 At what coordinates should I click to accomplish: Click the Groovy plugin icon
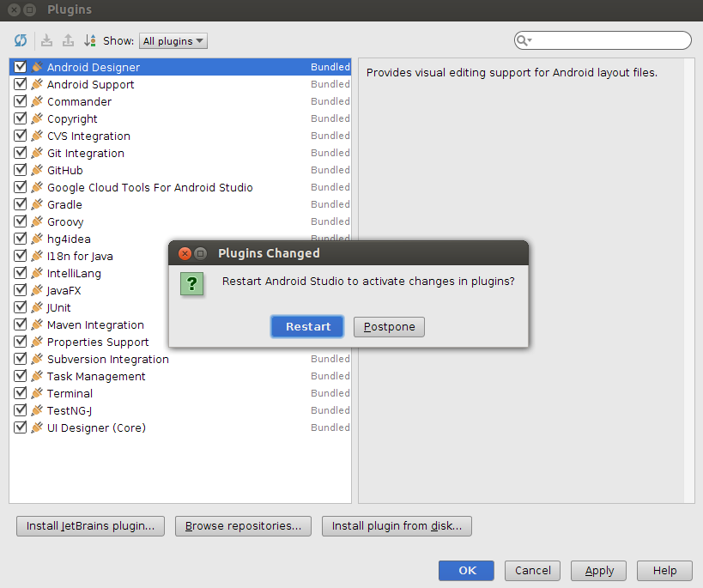click(x=37, y=221)
